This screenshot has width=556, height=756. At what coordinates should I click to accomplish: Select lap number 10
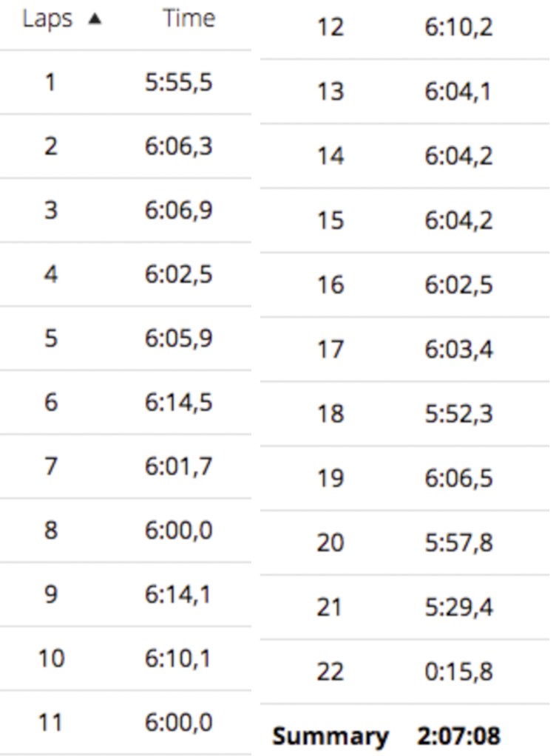coord(51,658)
